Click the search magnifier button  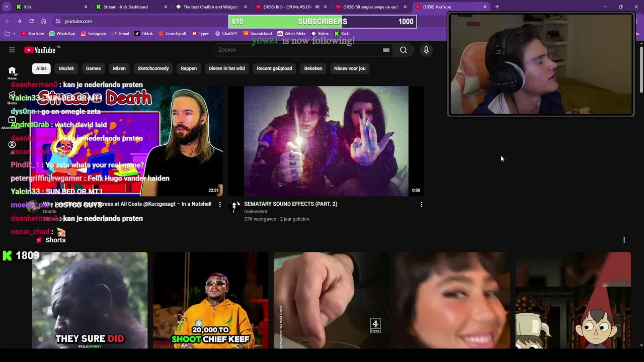pyautogui.click(x=404, y=50)
